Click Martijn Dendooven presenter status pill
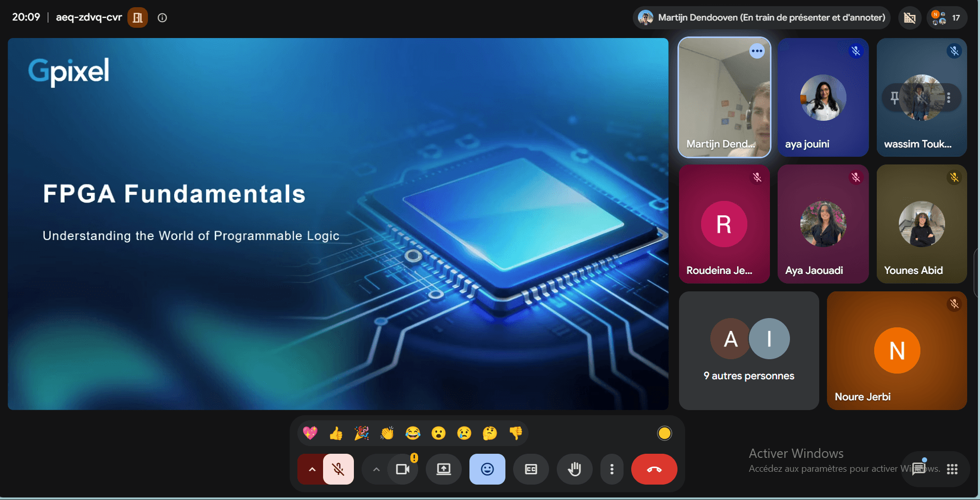 tap(762, 17)
